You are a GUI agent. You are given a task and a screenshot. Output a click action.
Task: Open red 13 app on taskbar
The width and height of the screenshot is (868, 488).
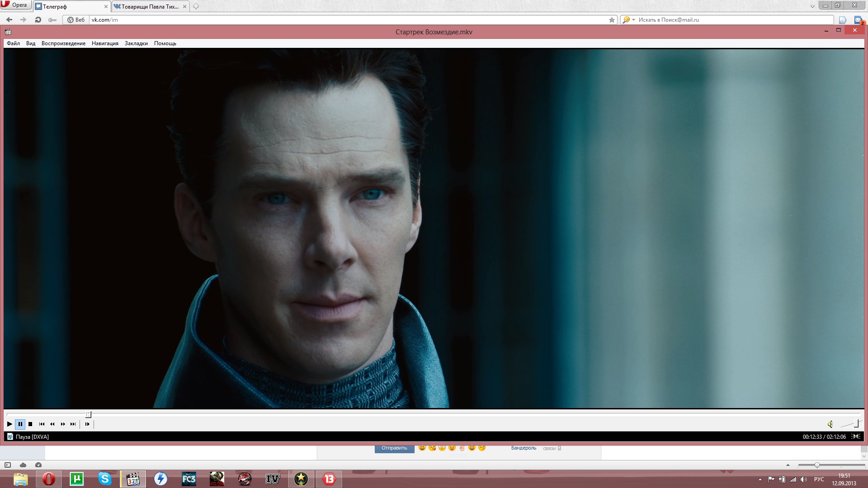coord(329,479)
